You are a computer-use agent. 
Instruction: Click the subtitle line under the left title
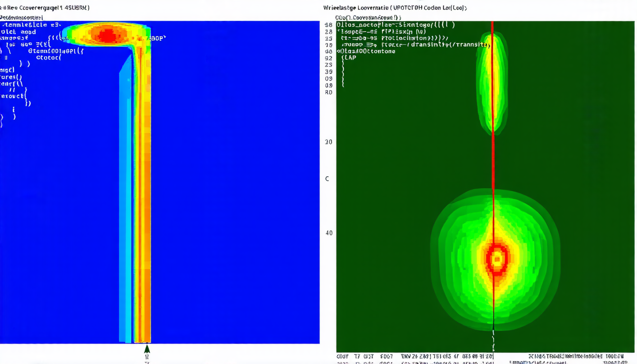pyautogui.click(x=21, y=17)
